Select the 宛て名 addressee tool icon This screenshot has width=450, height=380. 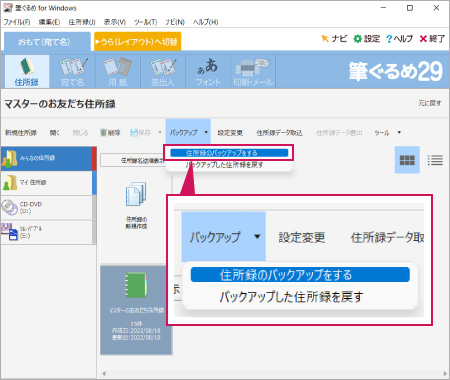coord(72,72)
